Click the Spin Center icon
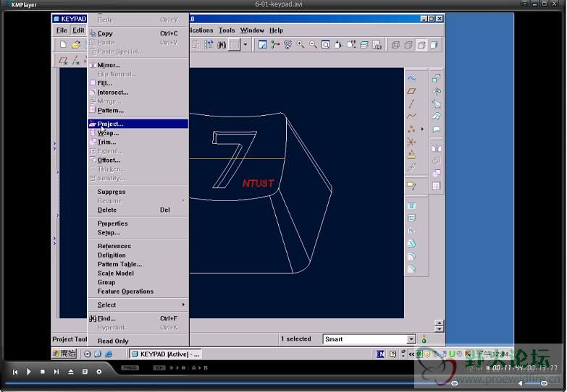 click(x=275, y=45)
